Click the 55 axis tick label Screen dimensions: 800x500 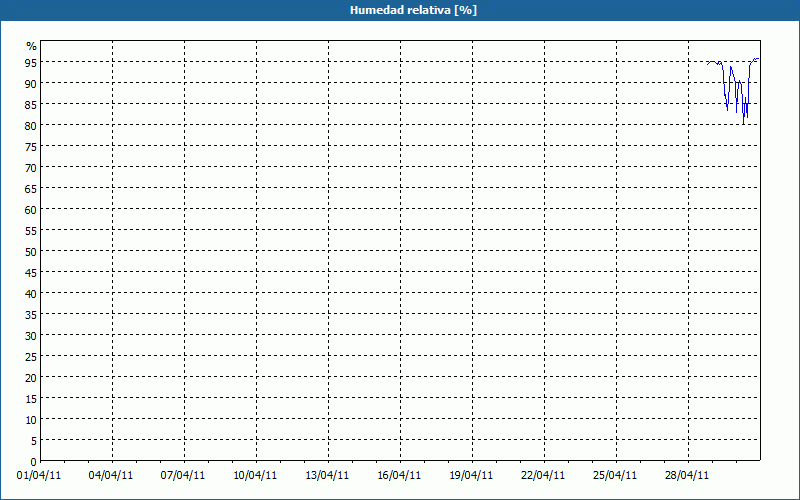31,231
